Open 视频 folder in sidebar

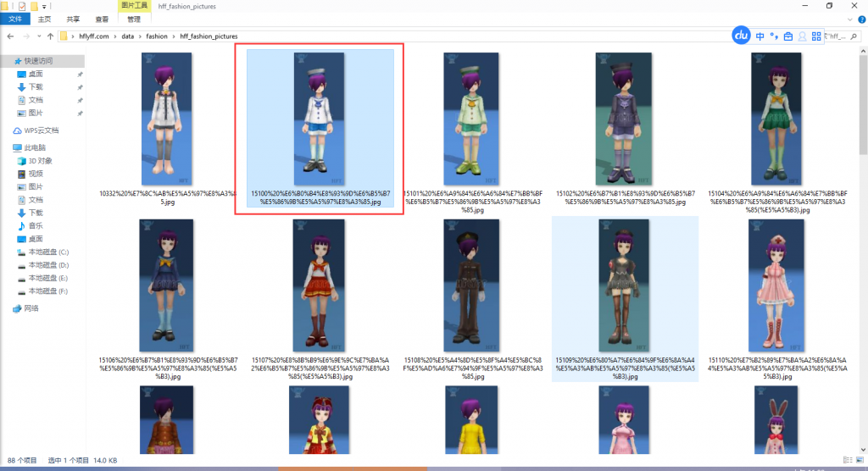(x=36, y=174)
